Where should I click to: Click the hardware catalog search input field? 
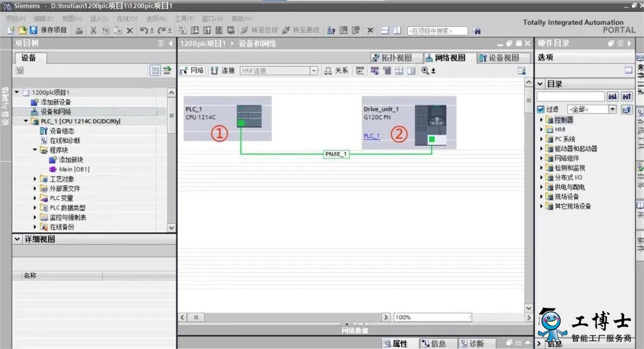point(571,96)
